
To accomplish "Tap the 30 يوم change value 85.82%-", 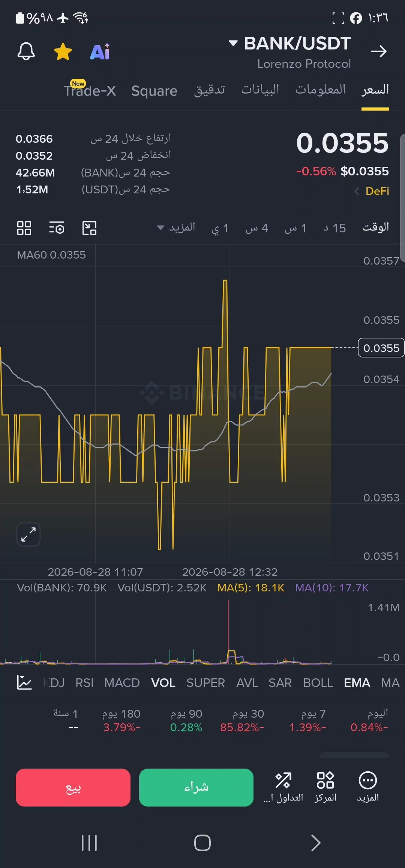I will coord(242,727).
